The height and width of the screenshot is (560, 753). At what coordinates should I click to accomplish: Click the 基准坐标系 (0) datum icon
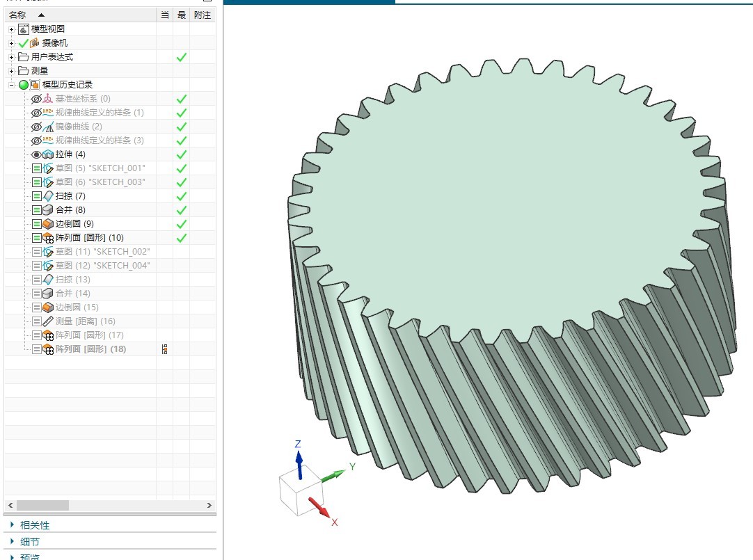point(48,99)
